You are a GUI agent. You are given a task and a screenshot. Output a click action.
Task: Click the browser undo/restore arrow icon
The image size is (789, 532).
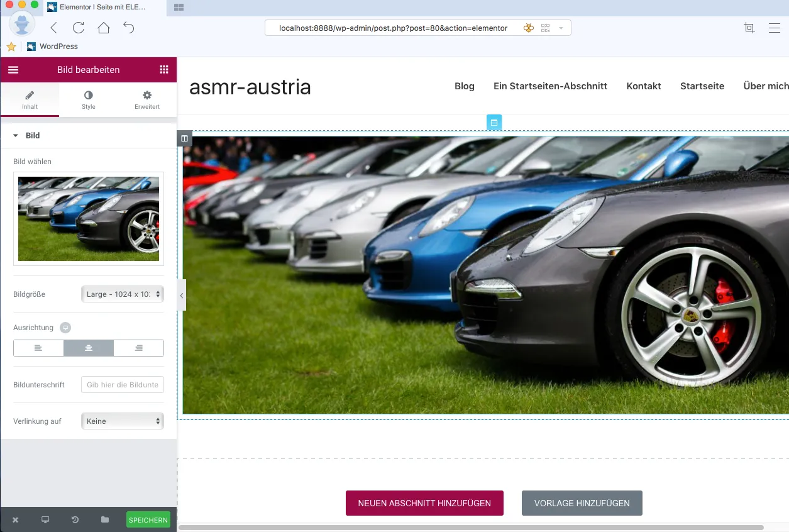(x=129, y=28)
